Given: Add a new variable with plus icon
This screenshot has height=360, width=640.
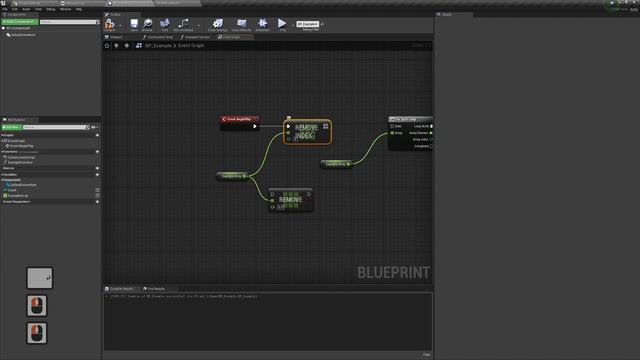Looking at the screenshot, I should (97, 175).
